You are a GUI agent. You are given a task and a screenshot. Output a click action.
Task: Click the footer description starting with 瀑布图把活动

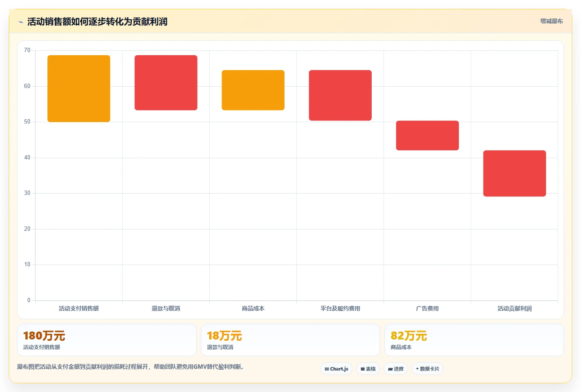[x=130, y=367]
